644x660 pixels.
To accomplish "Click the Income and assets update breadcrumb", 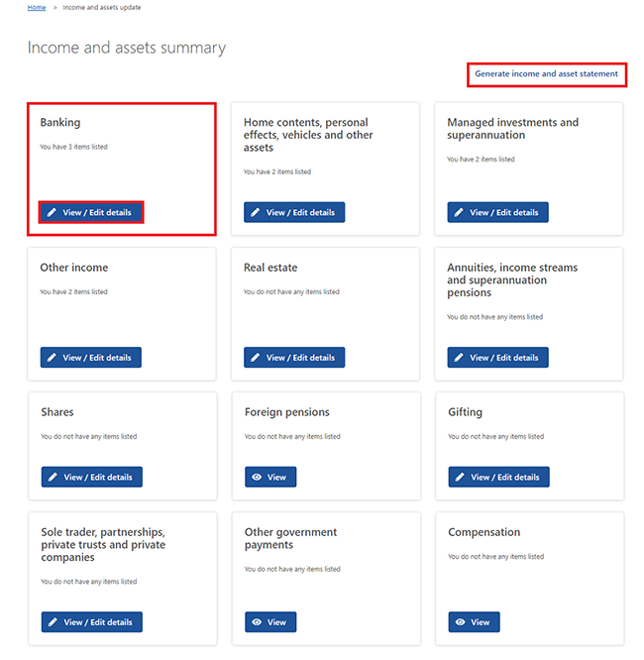I will tap(102, 7).
